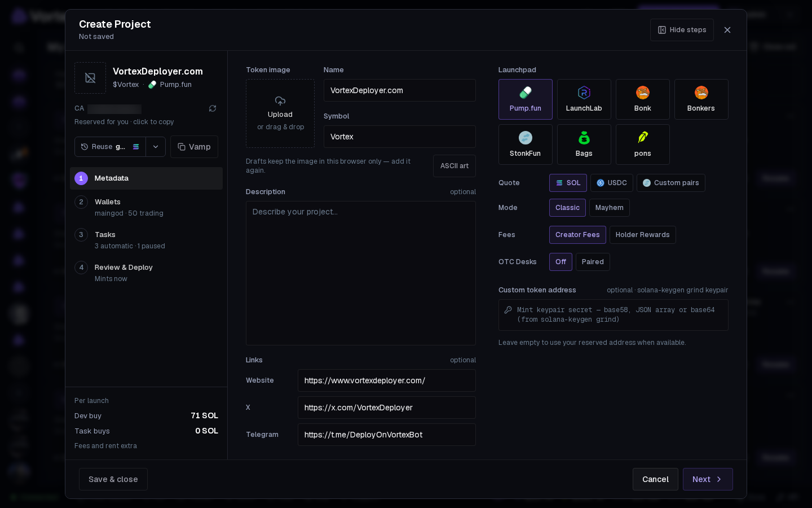Refresh the reserved contract address
Image resolution: width=812 pixels, height=508 pixels.
pyautogui.click(x=213, y=108)
